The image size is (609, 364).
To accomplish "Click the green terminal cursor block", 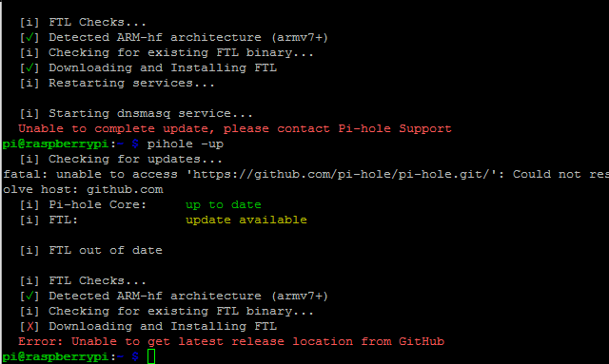I will (151, 356).
